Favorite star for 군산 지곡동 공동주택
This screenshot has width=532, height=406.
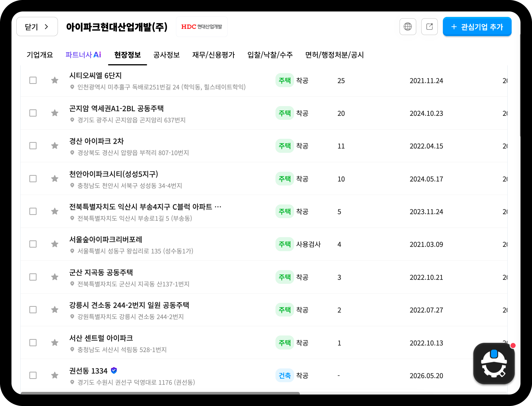(55, 277)
